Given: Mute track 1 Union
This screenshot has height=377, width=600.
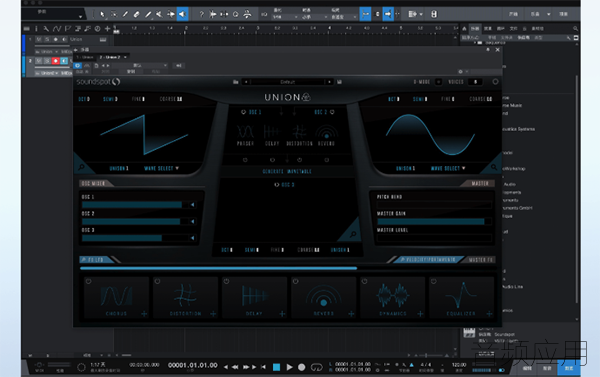Looking at the screenshot, I should [39, 39].
